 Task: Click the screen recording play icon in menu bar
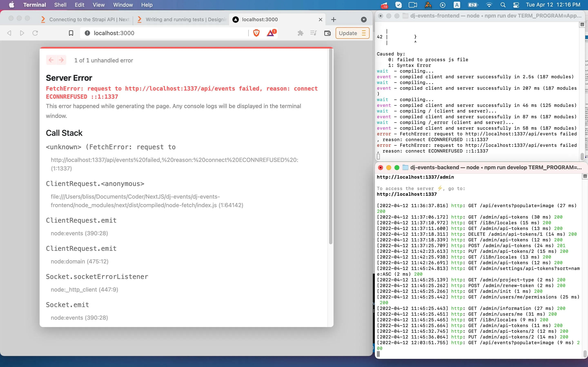(x=442, y=5)
